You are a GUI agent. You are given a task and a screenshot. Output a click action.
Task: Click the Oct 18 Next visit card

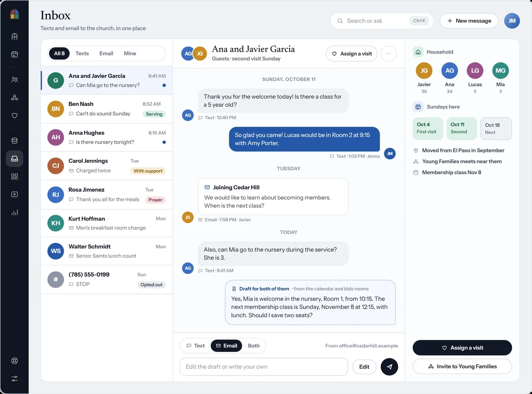(x=496, y=129)
